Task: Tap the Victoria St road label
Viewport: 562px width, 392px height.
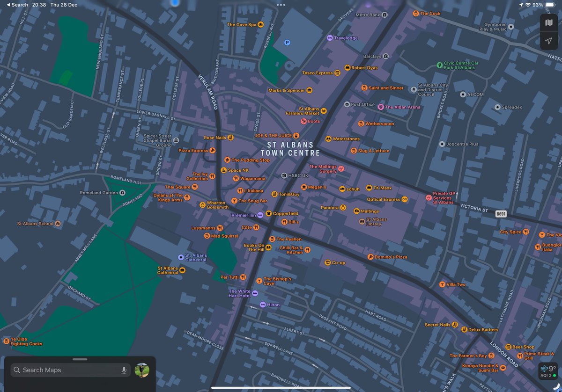Action: 474,207
